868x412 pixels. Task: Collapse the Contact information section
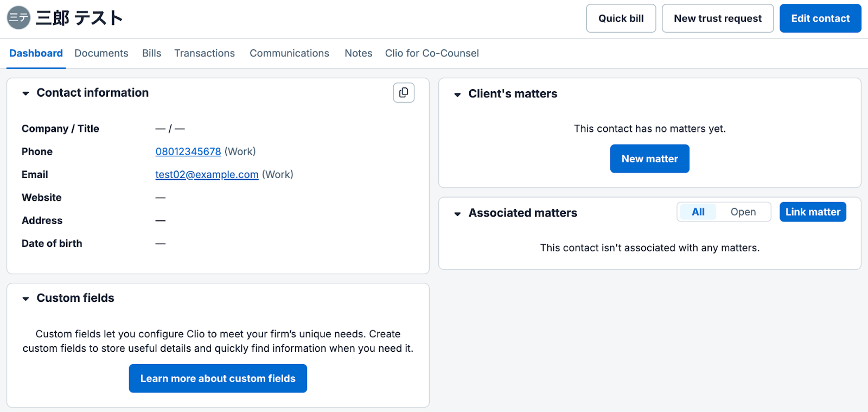[x=25, y=93]
